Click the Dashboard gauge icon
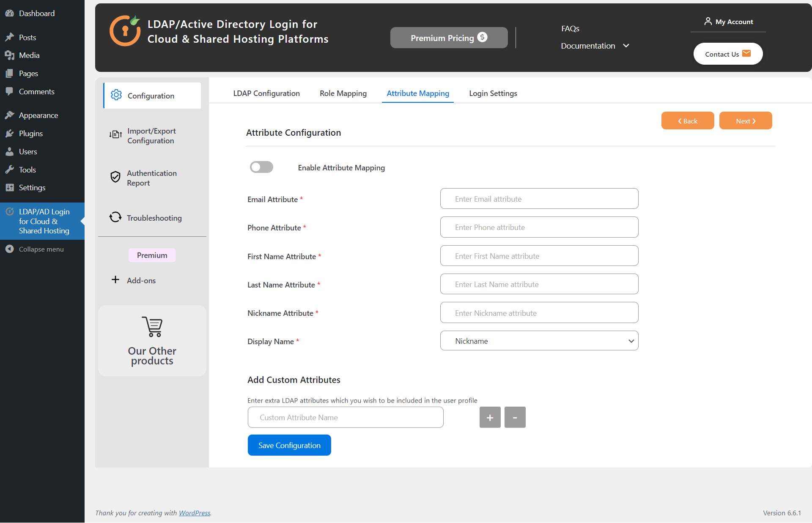 [9, 13]
